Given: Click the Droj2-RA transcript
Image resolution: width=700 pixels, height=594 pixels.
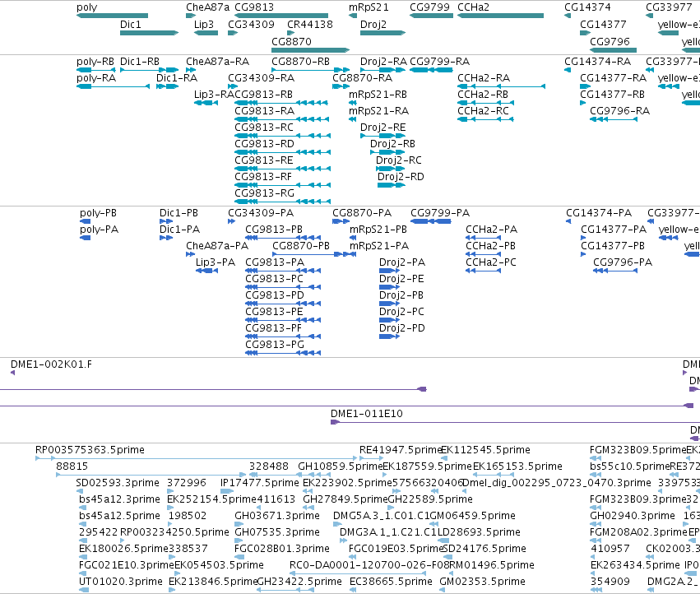Looking at the screenshot, I should tap(383, 70).
